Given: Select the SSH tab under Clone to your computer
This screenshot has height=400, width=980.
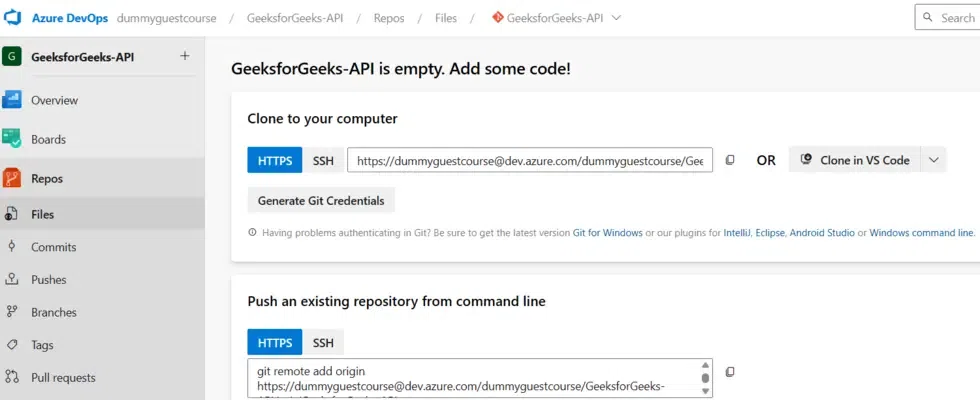Looking at the screenshot, I should [323, 160].
